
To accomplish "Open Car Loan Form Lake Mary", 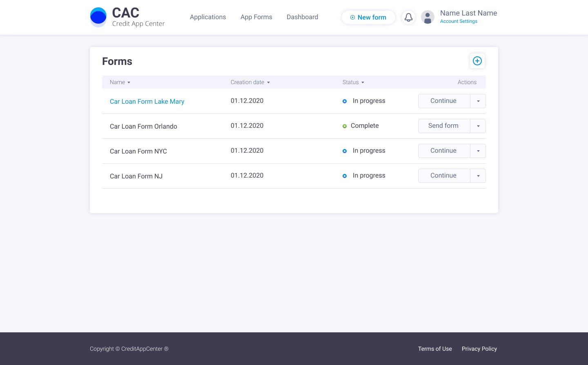I will pyautogui.click(x=147, y=101).
